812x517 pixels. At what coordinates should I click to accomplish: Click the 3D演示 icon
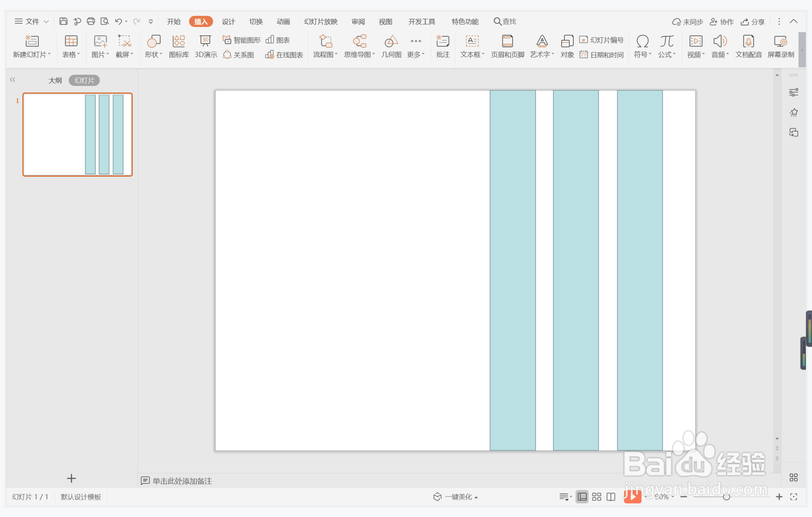tap(205, 46)
